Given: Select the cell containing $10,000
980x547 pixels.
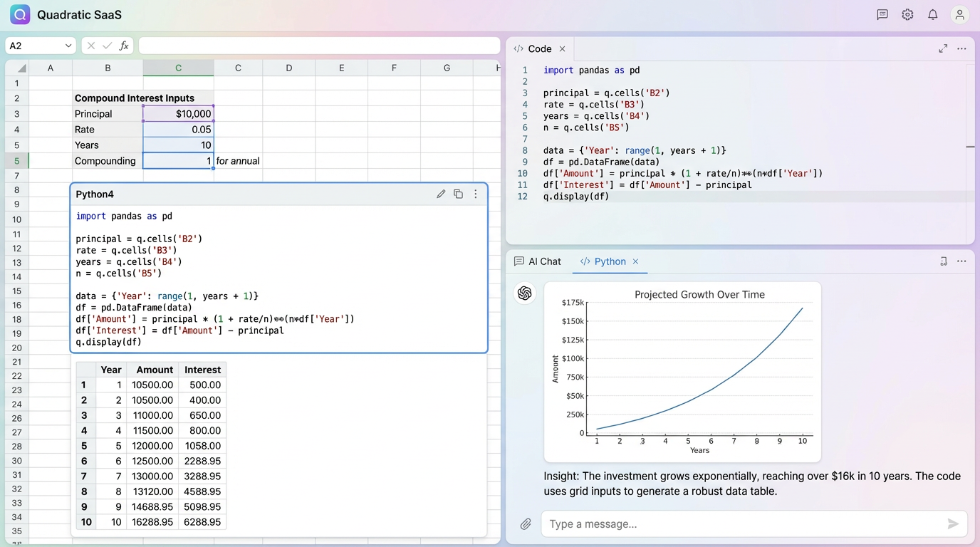Looking at the screenshot, I should 178,114.
